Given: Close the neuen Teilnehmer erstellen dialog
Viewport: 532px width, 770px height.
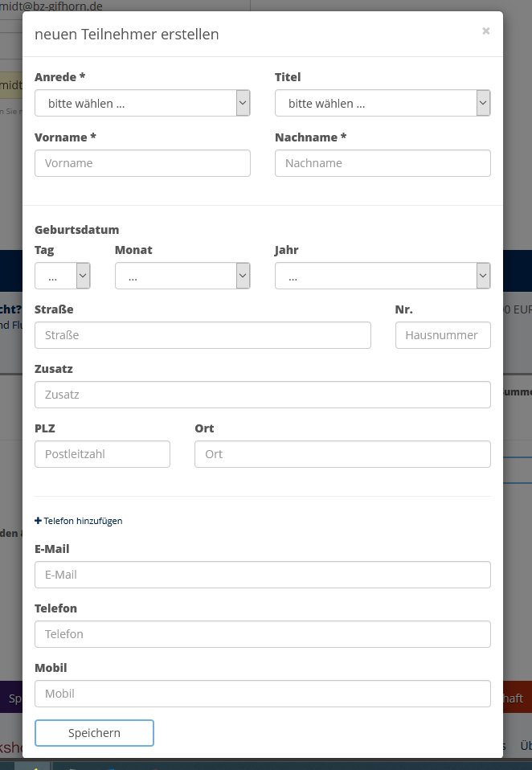Looking at the screenshot, I should 485,31.
